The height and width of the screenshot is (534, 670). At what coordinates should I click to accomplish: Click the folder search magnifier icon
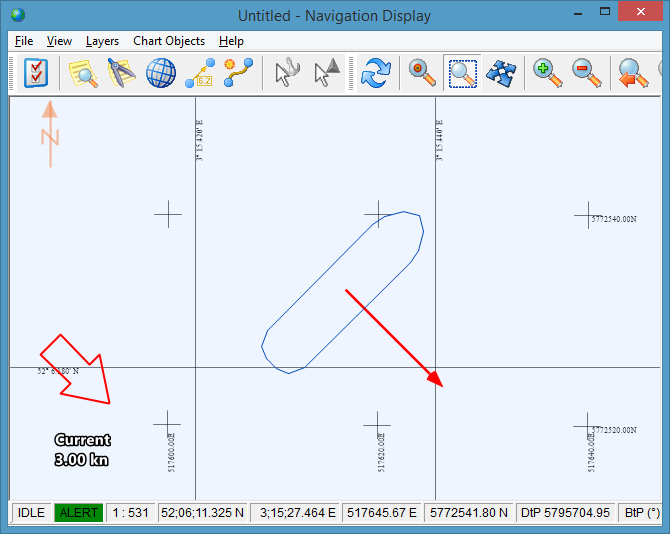(82, 73)
